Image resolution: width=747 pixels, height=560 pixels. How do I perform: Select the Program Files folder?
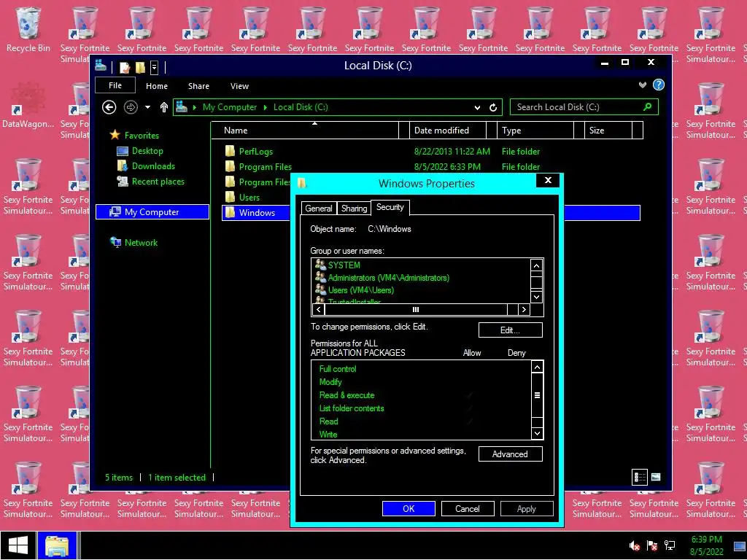(258, 167)
